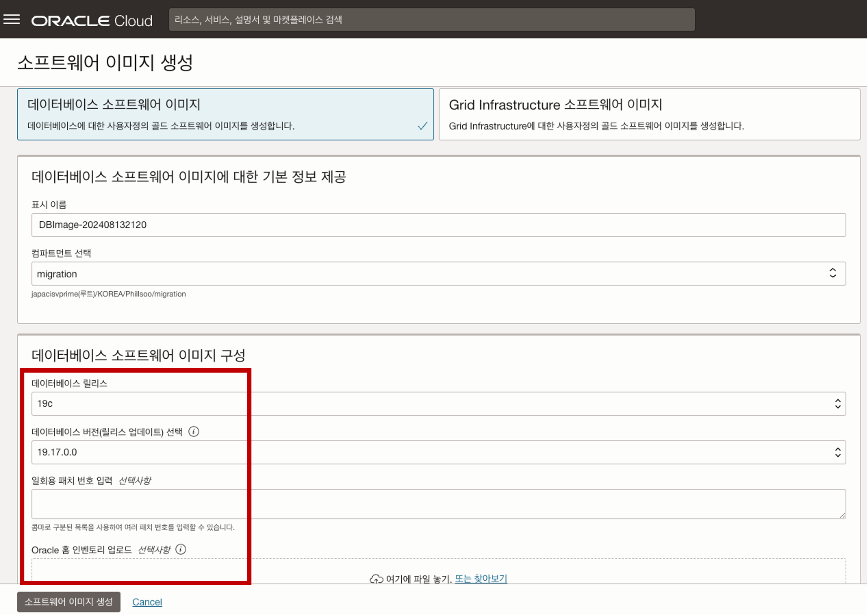
Task: Open the database version dropdown showing 19.17.0.0
Action: tap(438, 452)
